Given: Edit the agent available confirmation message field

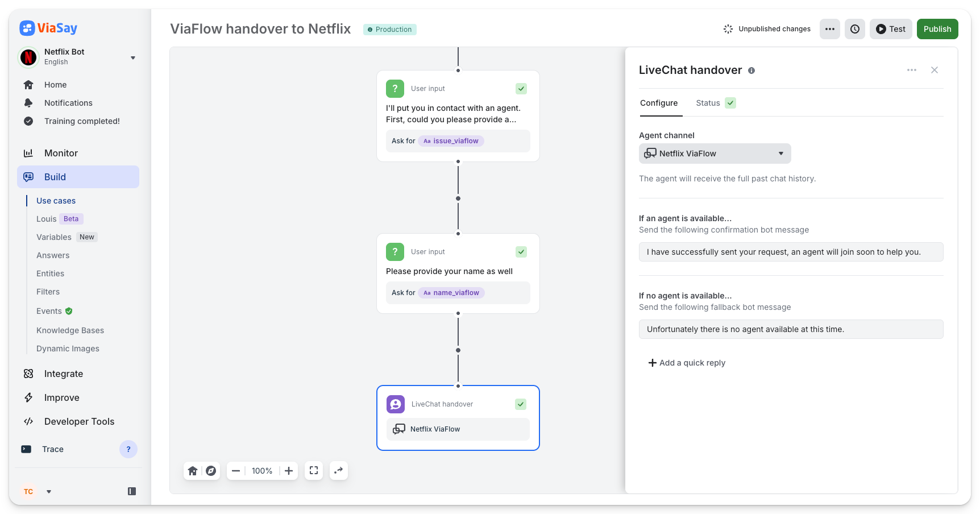Looking at the screenshot, I should click(x=791, y=252).
